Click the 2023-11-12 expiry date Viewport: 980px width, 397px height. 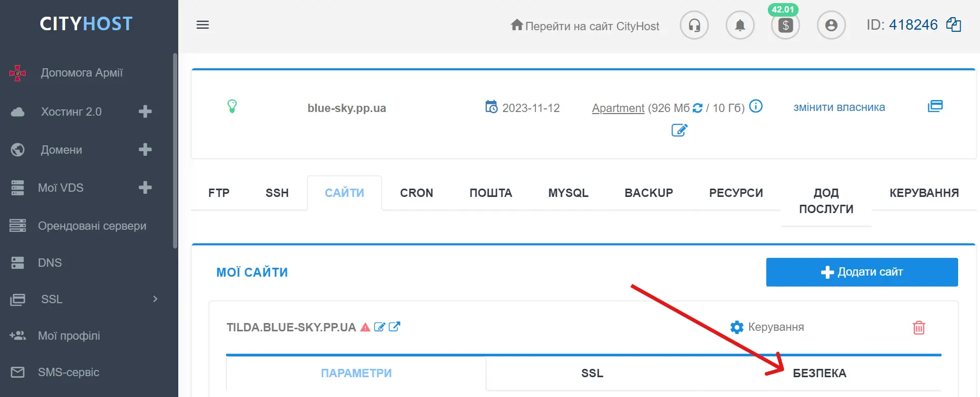(x=531, y=108)
